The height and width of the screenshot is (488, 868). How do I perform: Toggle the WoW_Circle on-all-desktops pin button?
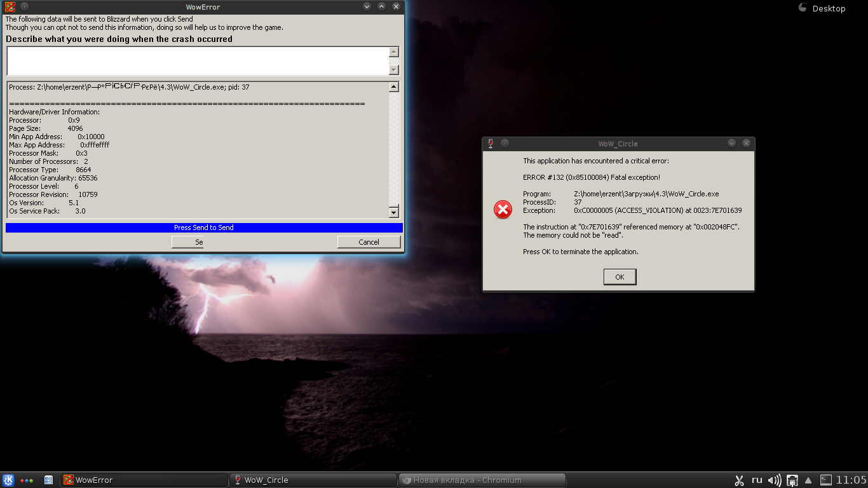505,144
